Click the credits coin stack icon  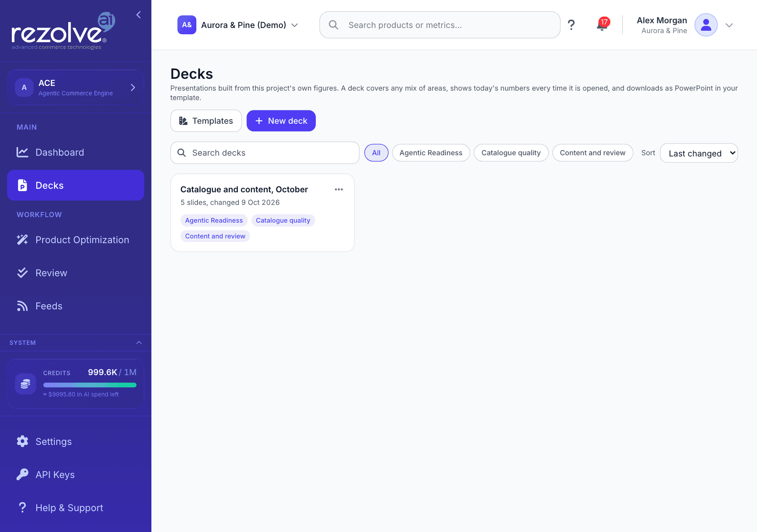pyautogui.click(x=26, y=383)
